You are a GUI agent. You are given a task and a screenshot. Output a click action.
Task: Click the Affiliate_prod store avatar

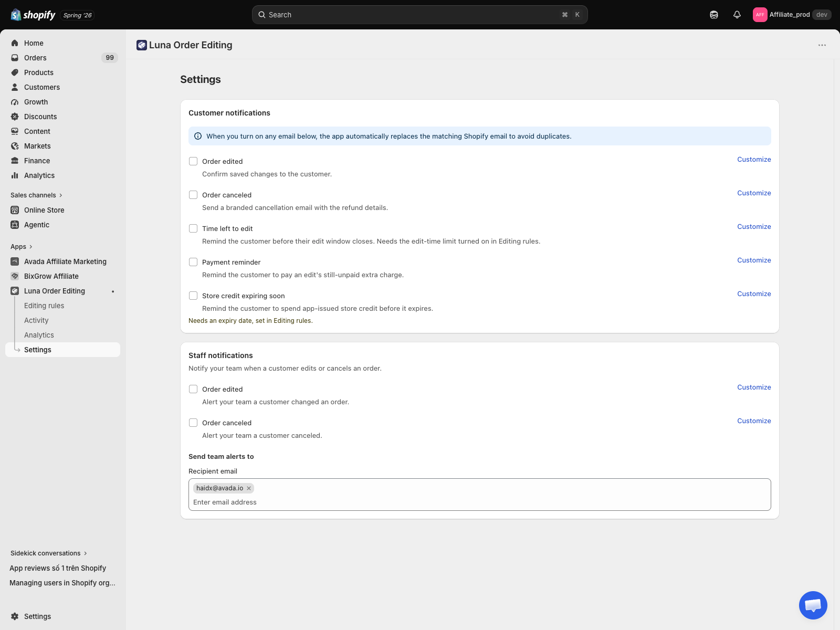point(760,15)
